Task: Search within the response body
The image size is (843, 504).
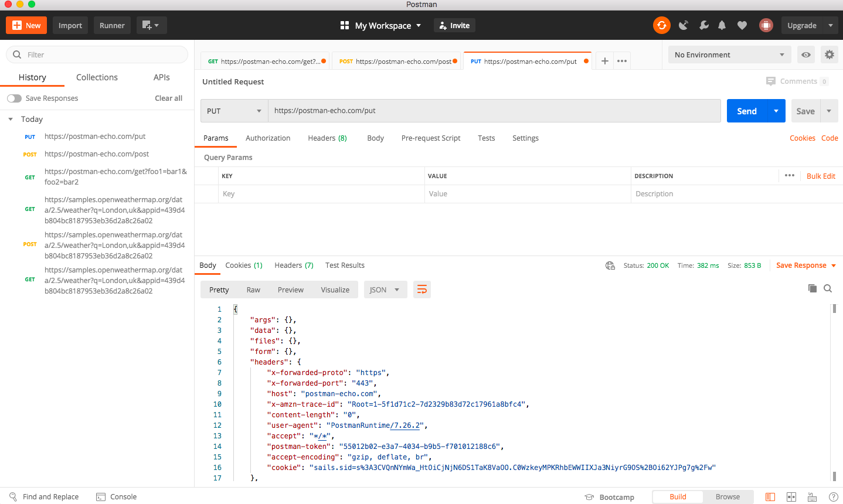Action: click(828, 288)
